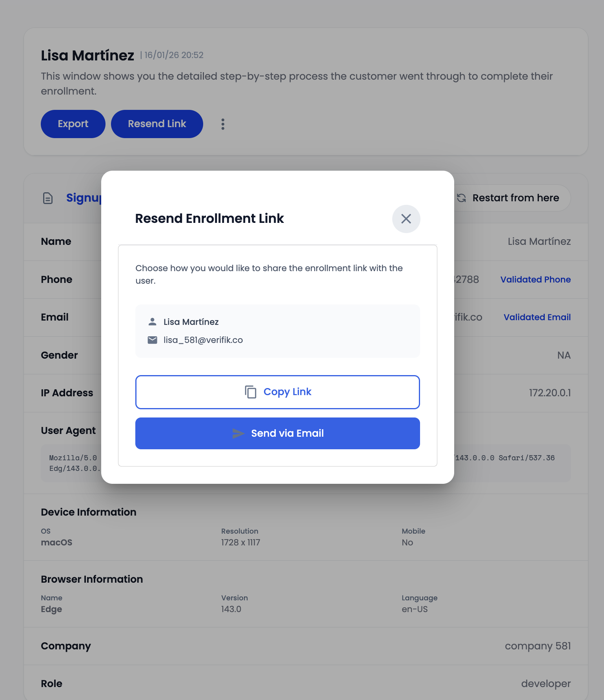
Task: Select the Signup section heading
Action: (x=84, y=198)
